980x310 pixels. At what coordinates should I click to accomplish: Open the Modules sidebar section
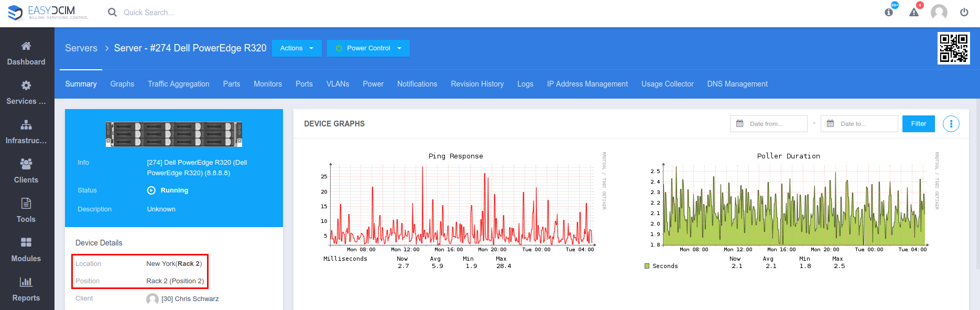coord(26,250)
